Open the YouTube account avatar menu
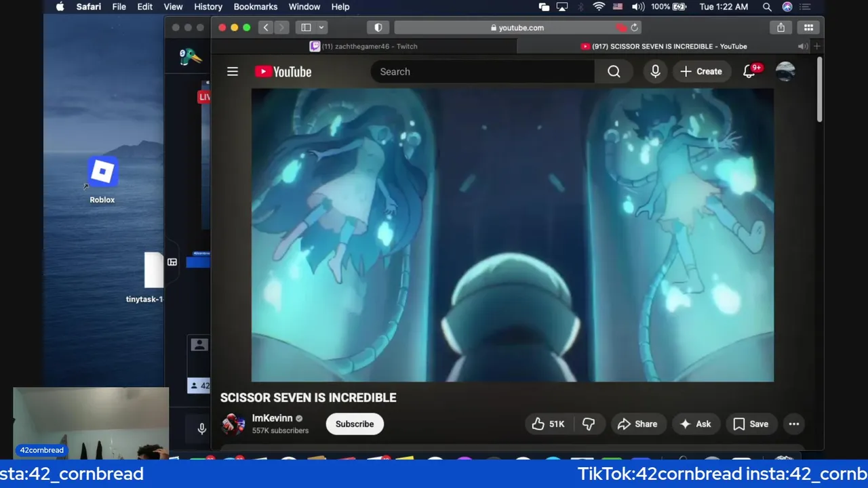 [x=785, y=71]
